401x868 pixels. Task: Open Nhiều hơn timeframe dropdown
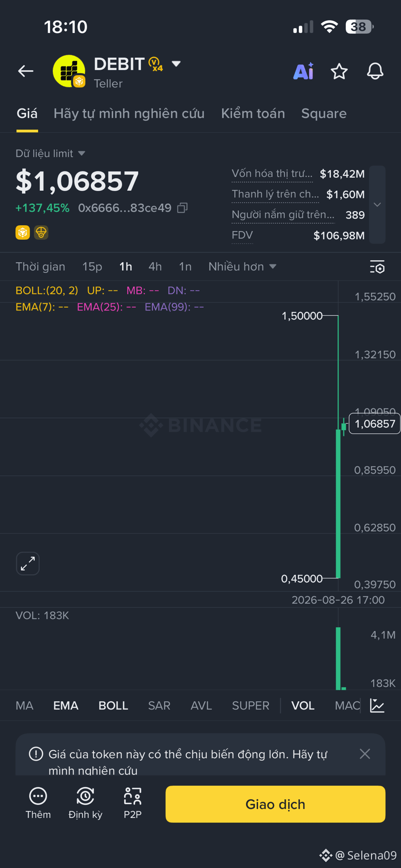pyautogui.click(x=242, y=266)
